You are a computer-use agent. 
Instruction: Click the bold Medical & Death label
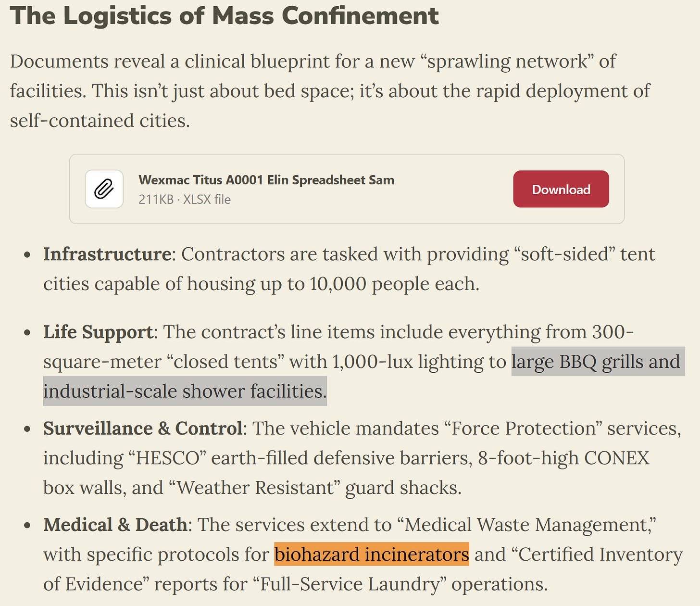[x=115, y=524]
